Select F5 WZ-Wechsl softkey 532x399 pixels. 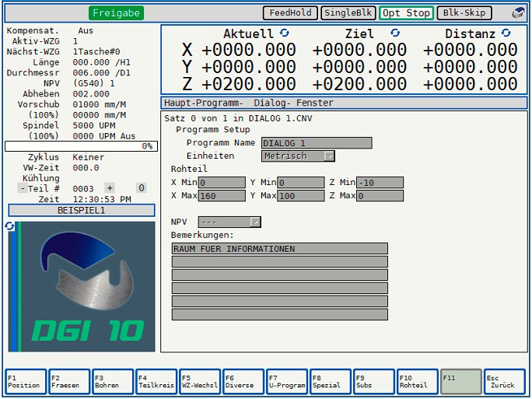pyautogui.click(x=200, y=382)
